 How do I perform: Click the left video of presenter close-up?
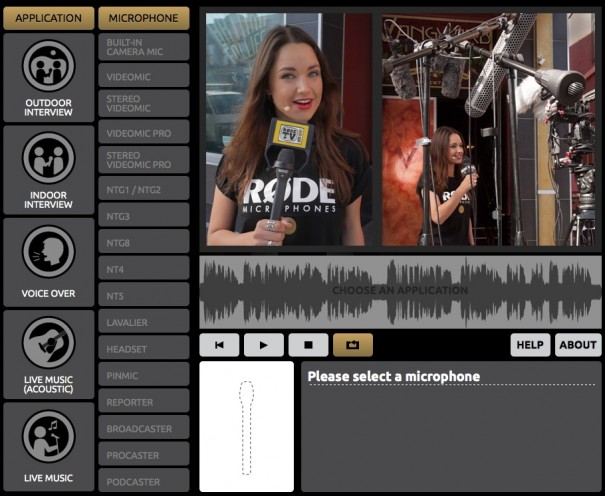pos(288,130)
